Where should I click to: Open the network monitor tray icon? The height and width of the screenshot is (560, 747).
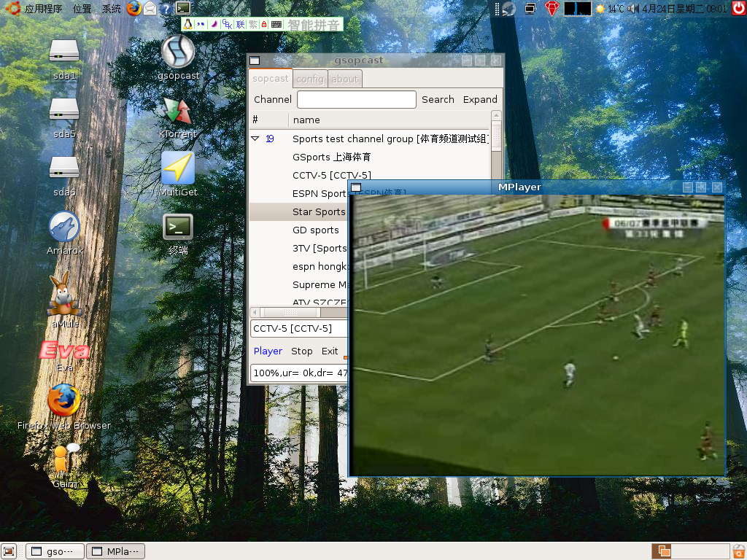tap(530, 9)
